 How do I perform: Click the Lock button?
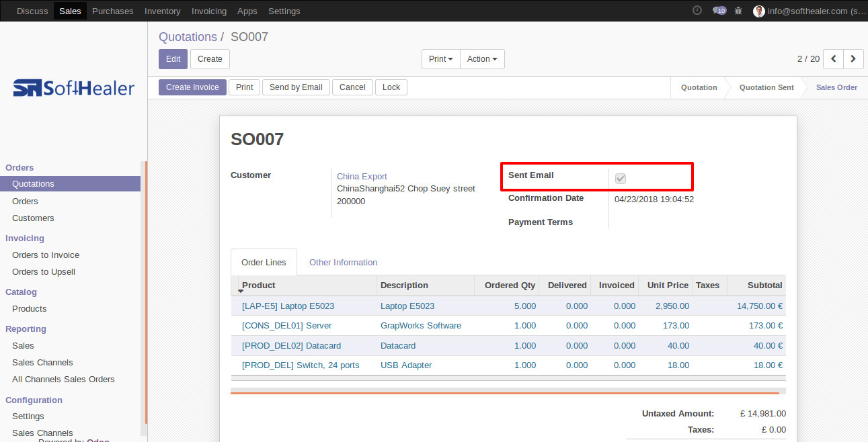click(x=391, y=87)
